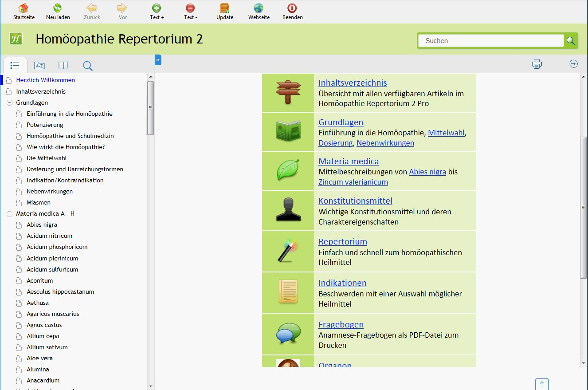Check for updates via the Update icon

[x=224, y=11]
